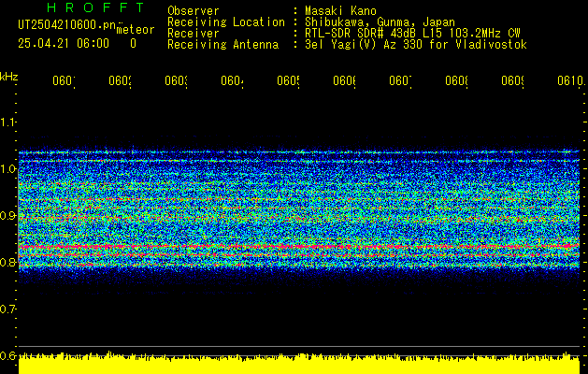Viewport: 588px width, 374px height.
Task: Click the 0603 time marker
Action: click(x=177, y=80)
